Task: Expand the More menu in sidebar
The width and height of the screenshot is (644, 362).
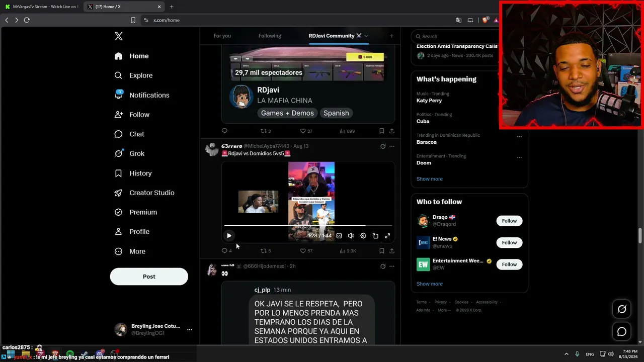Action: coord(130,251)
